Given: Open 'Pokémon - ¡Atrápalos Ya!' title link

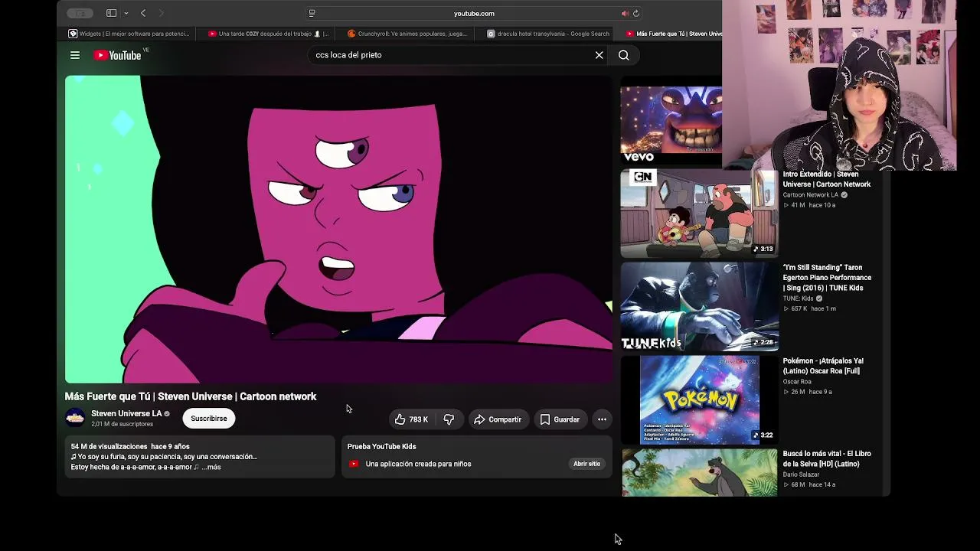Looking at the screenshot, I should 823,366.
